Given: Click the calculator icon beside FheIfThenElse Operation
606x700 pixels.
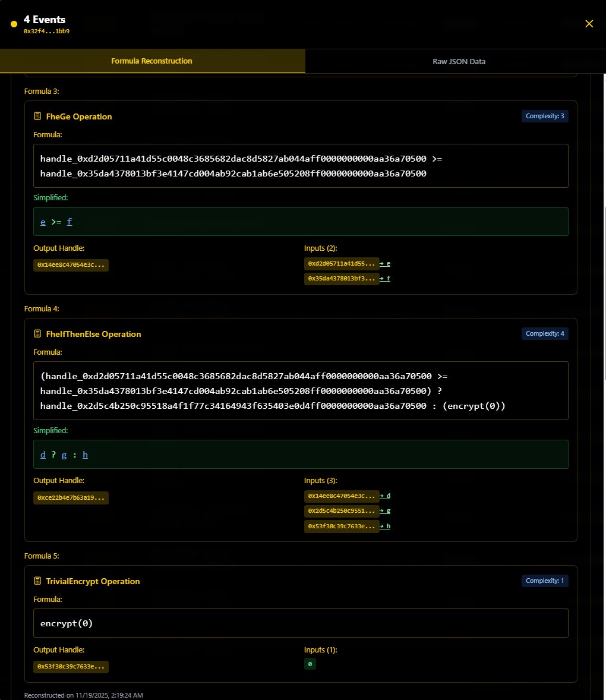Looking at the screenshot, I should (37, 334).
